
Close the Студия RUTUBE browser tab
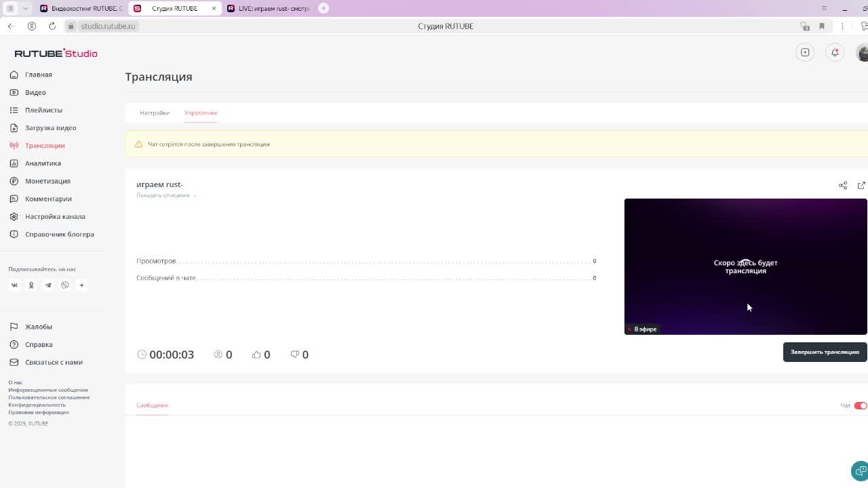pos(214,8)
